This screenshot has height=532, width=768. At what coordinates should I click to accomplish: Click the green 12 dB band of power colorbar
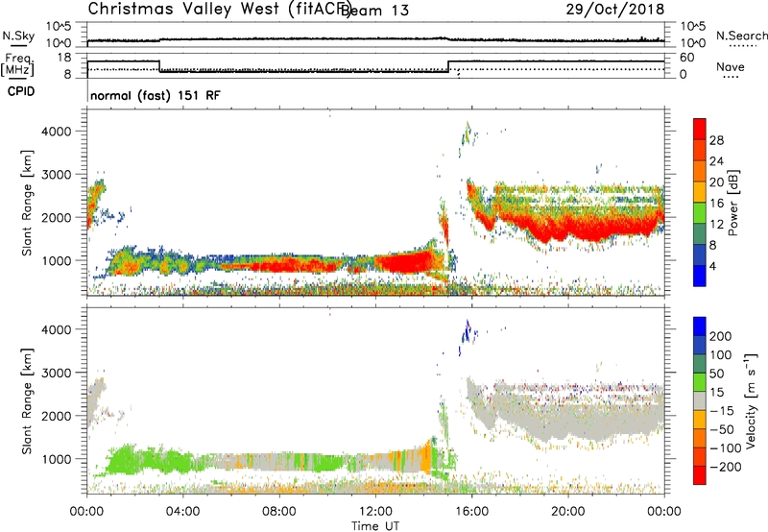click(x=700, y=213)
